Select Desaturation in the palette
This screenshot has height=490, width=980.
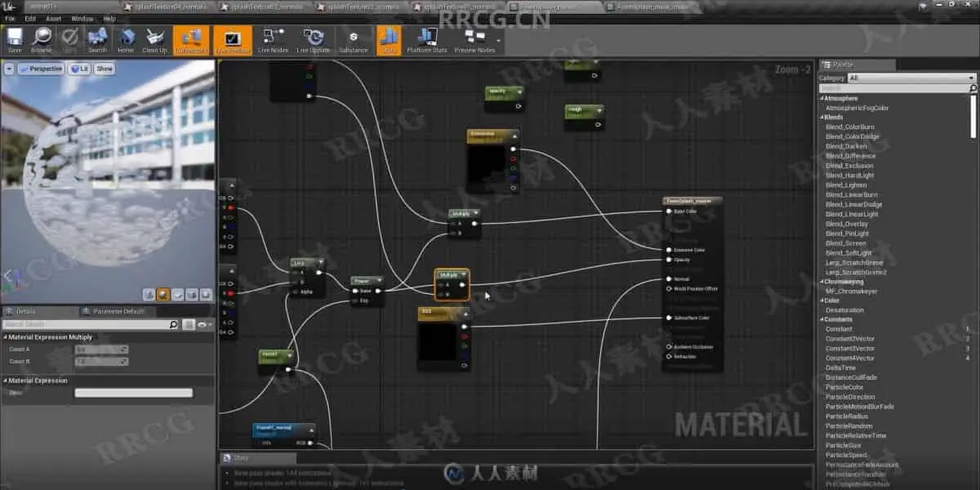[x=844, y=310]
